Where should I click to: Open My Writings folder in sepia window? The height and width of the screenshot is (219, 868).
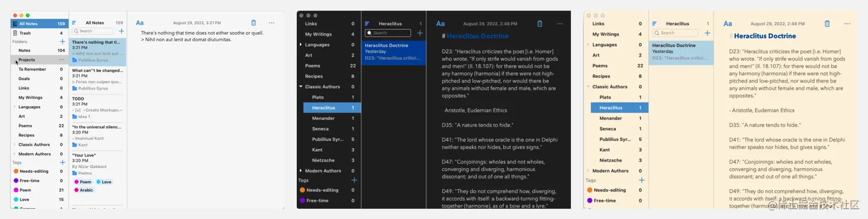click(617, 34)
